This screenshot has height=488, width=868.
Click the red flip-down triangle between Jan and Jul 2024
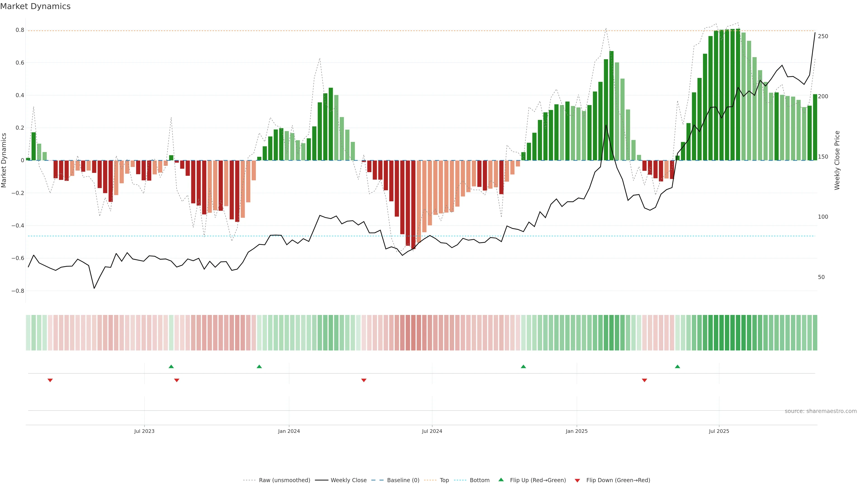[363, 380]
